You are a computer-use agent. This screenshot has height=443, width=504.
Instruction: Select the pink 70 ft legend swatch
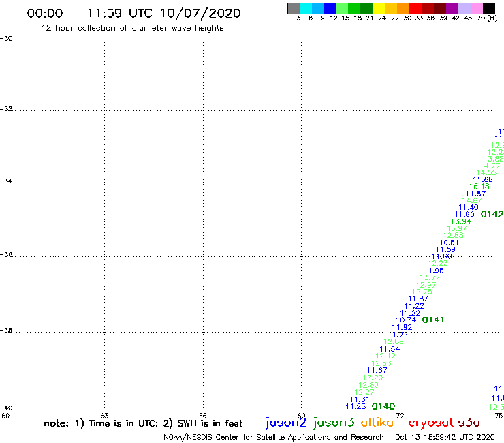[x=476, y=8]
